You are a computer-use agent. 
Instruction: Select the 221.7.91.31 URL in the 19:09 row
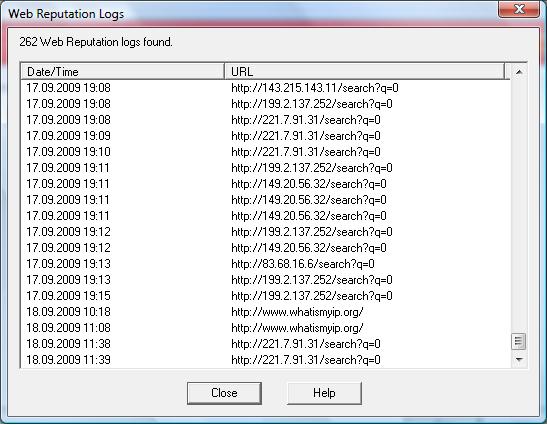point(306,136)
